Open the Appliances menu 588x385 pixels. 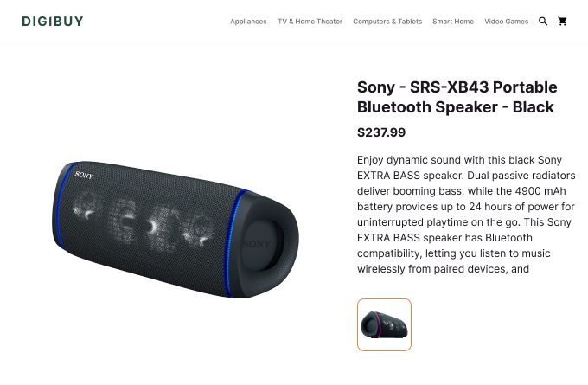(x=248, y=22)
